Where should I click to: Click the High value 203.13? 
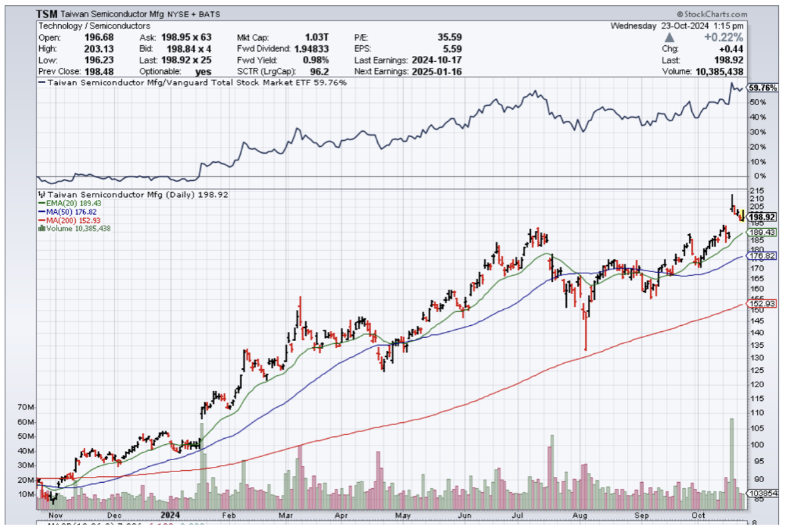pos(98,49)
